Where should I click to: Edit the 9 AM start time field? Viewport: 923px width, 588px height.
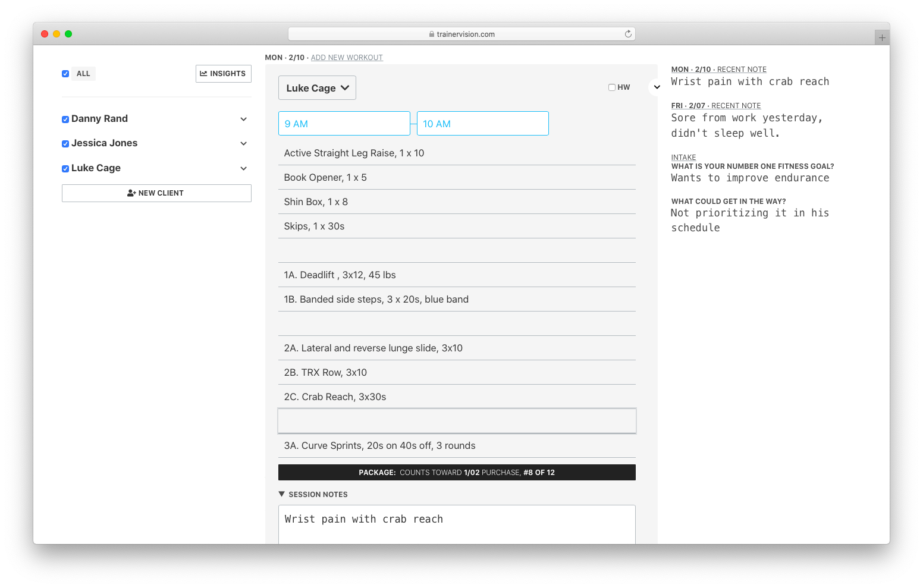[344, 124]
